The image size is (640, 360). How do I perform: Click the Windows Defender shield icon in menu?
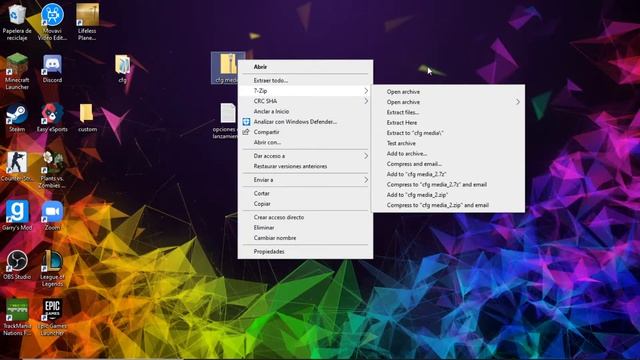pos(246,122)
